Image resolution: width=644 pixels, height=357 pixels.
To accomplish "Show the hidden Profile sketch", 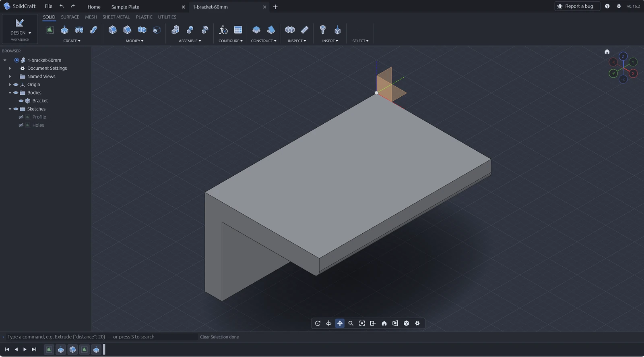I will [x=21, y=117].
